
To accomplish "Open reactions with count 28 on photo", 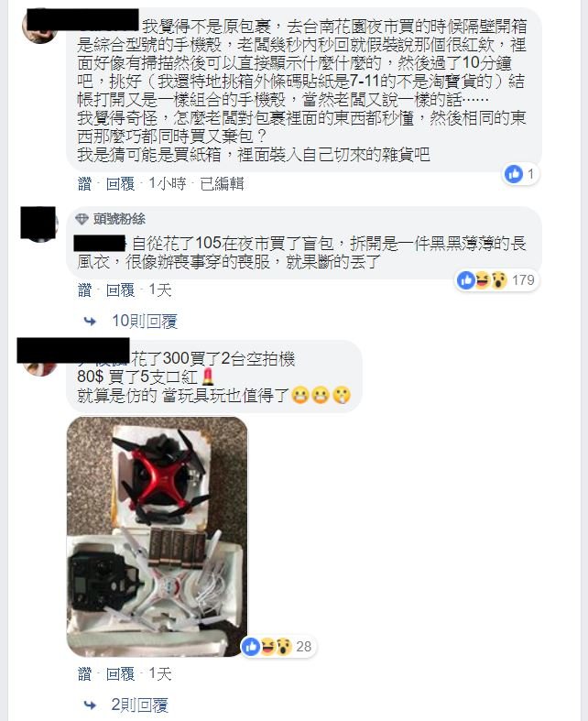I will [x=278, y=647].
